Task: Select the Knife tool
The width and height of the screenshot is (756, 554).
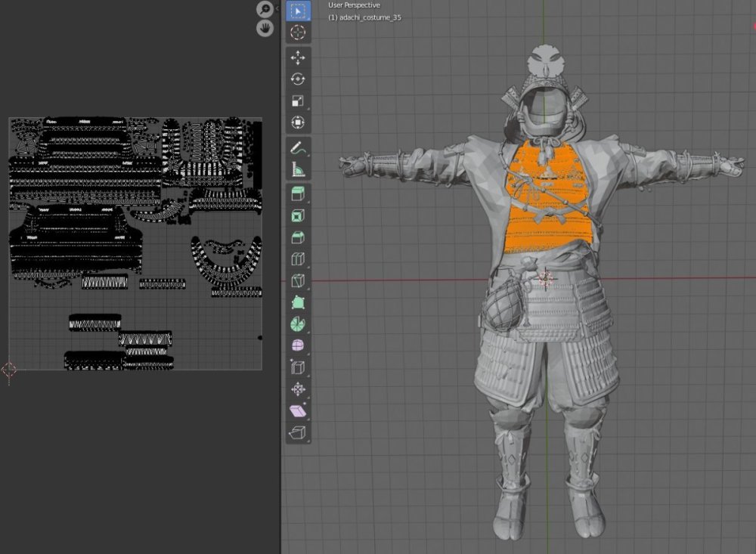Action: point(298,302)
